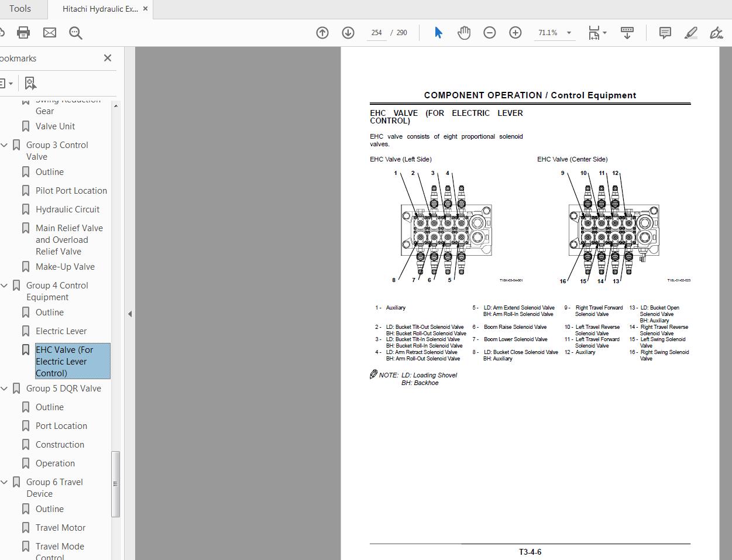
Task: Open Construction bookmark
Action: [x=60, y=445]
